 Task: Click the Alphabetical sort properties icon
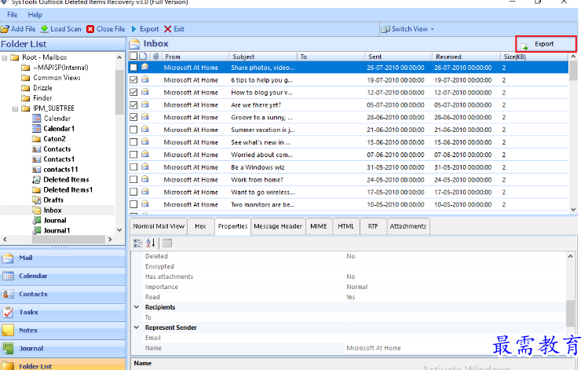pyautogui.click(x=151, y=244)
